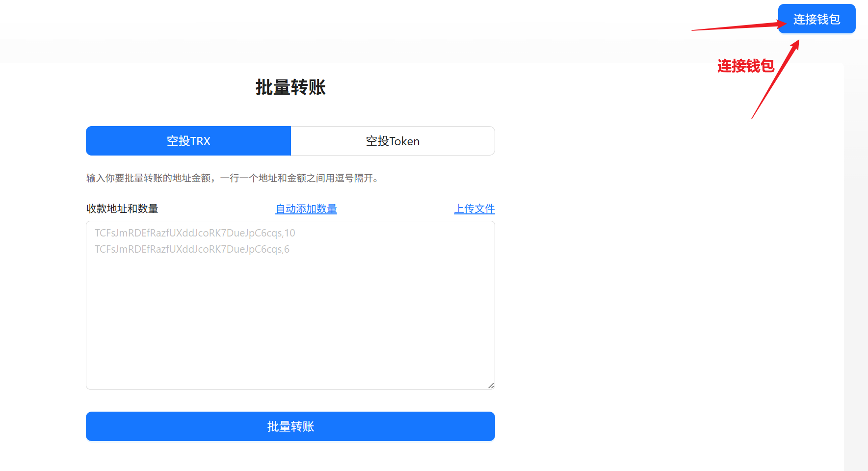Click the placeholder line ending with ,10
The width and height of the screenshot is (868, 471).
coord(195,233)
